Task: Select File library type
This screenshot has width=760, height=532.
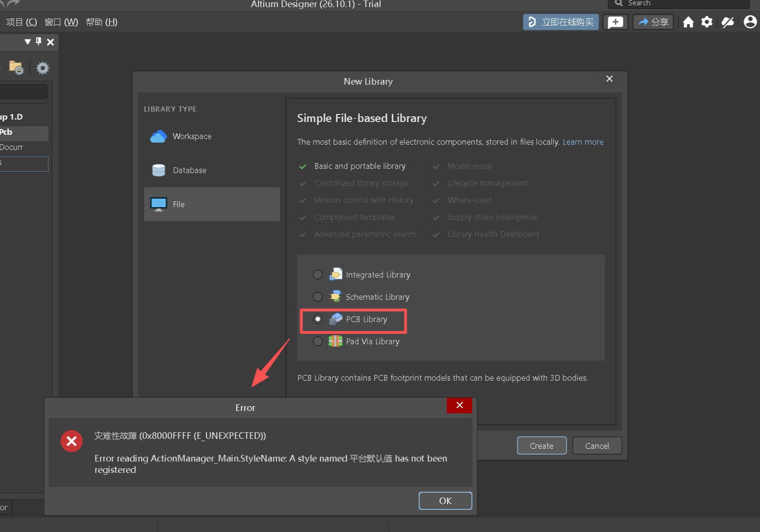Action: pos(212,204)
